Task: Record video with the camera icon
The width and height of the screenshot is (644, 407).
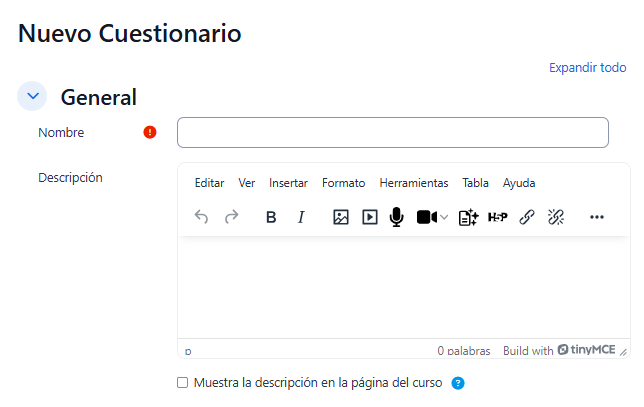Action: click(426, 217)
